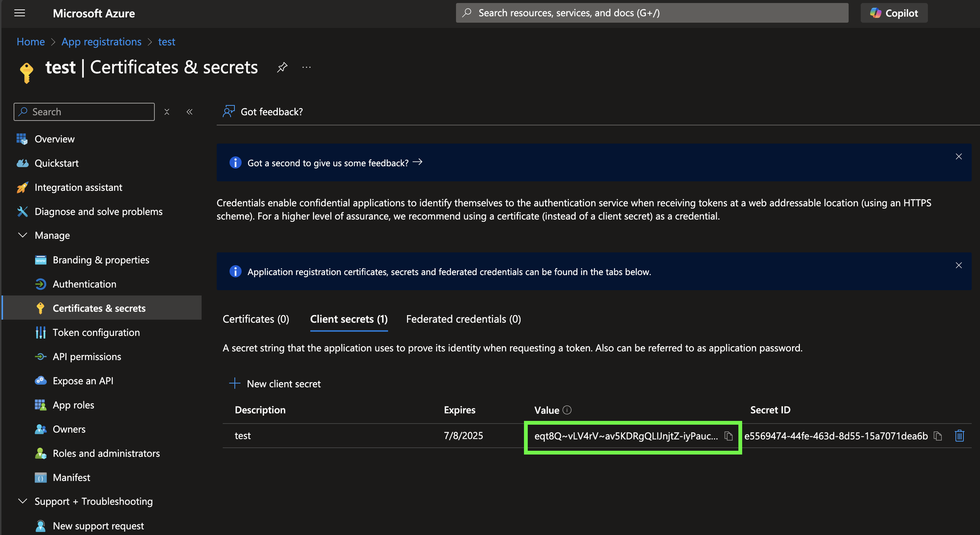Clear the sidebar search with X
Viewport: 980px width, 535px height.
click(x=166, y=111)
